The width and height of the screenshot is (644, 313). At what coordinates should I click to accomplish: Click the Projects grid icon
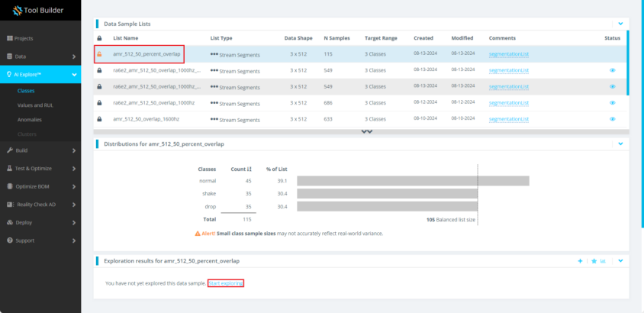[x=10, y=38]
